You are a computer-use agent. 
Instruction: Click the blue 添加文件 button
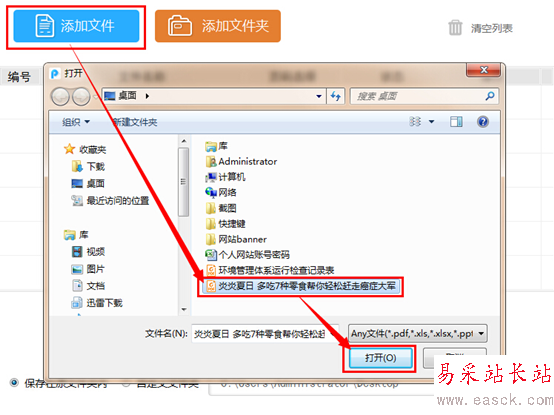click(76, 26)
